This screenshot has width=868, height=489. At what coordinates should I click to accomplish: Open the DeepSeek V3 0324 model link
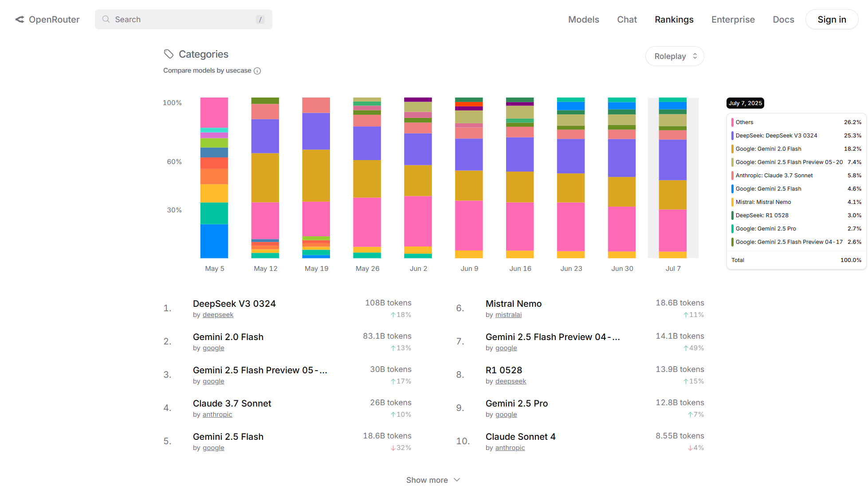pos(234,304)
